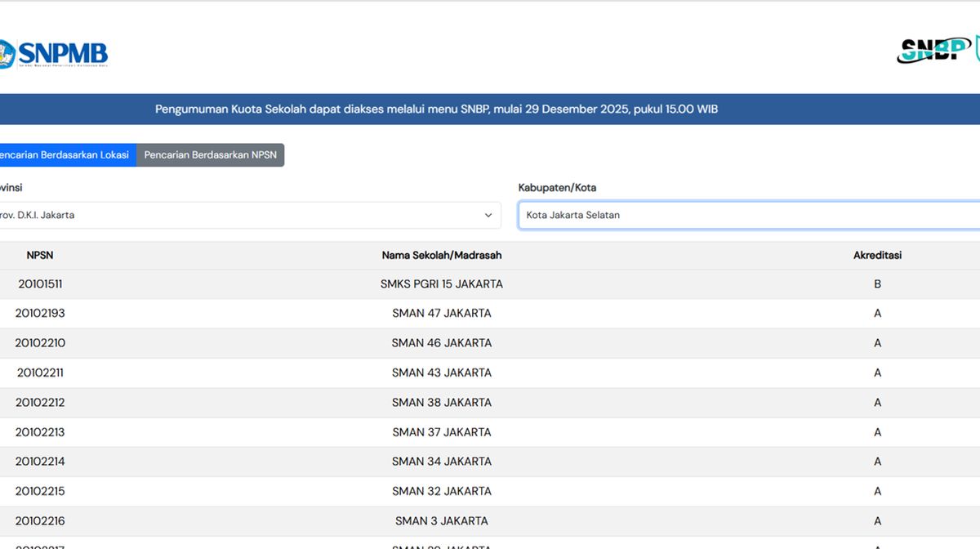
Task: Click the Kabupaten/Kota field label
Action: (x=557, y=188)
